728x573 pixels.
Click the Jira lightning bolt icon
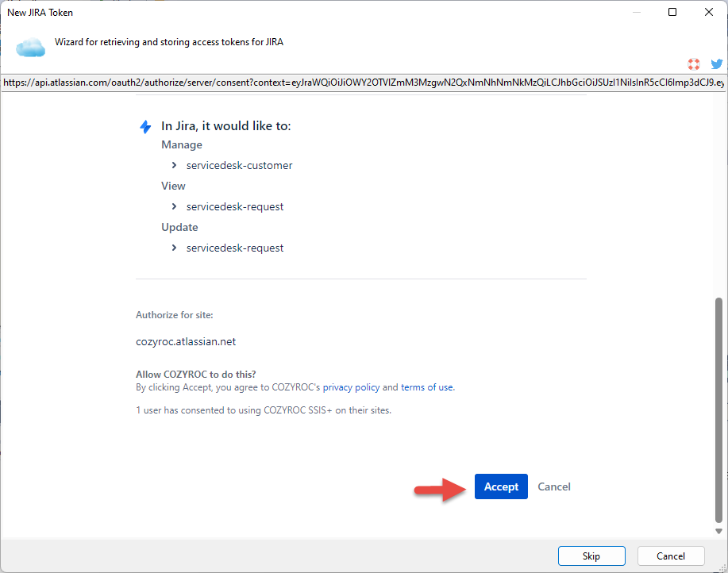click(146, 127)
